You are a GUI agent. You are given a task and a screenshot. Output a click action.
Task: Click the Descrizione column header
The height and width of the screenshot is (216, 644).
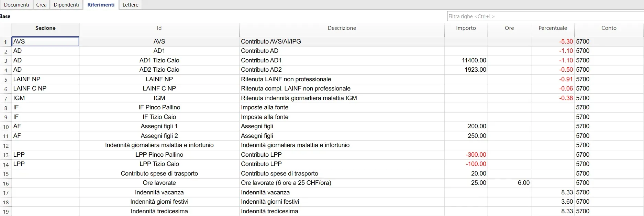pyautogui.click(x=342, y=28)
